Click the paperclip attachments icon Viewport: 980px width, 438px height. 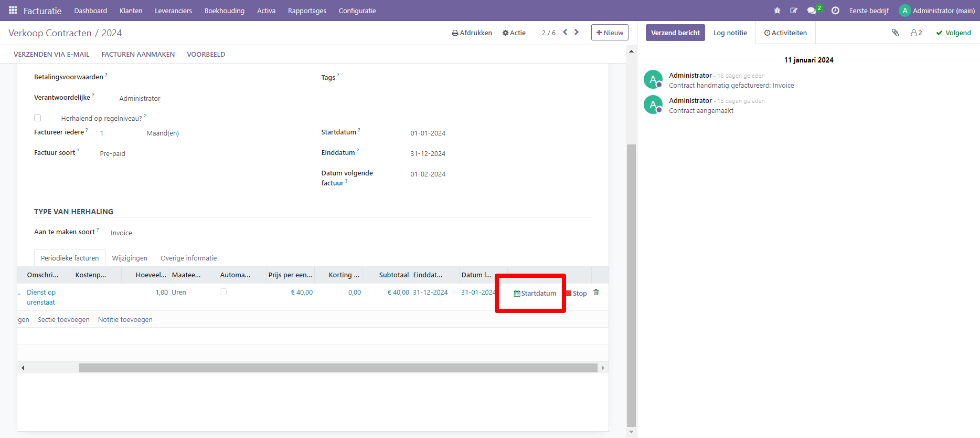[895, 33]
